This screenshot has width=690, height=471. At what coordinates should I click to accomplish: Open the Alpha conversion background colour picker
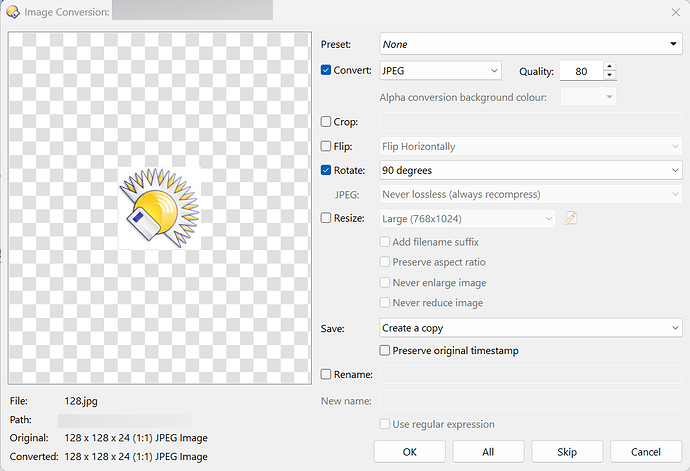click(588, 97)
